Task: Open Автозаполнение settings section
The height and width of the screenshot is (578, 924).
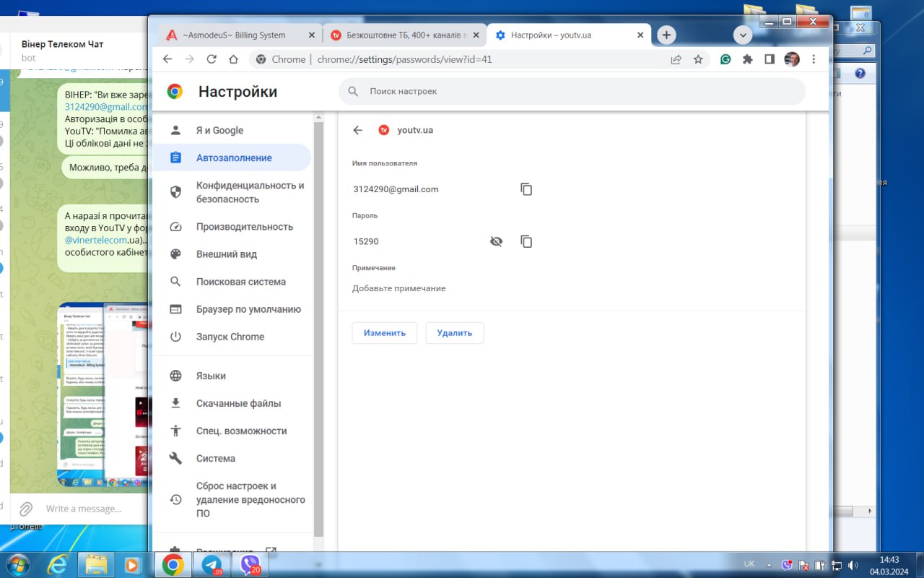Action: [x=232, y=158]
